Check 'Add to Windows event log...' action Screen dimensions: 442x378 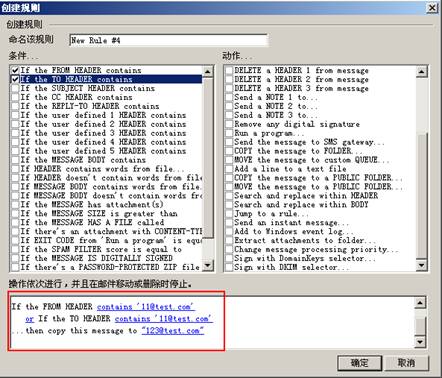tap(229, 232)
